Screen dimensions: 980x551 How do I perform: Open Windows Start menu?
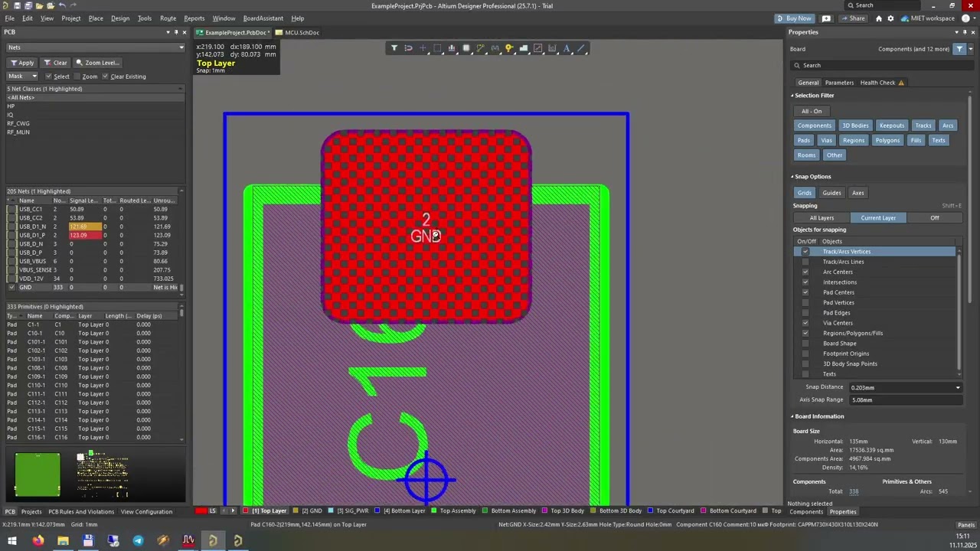pyautogui.click(x=12, y=541)
